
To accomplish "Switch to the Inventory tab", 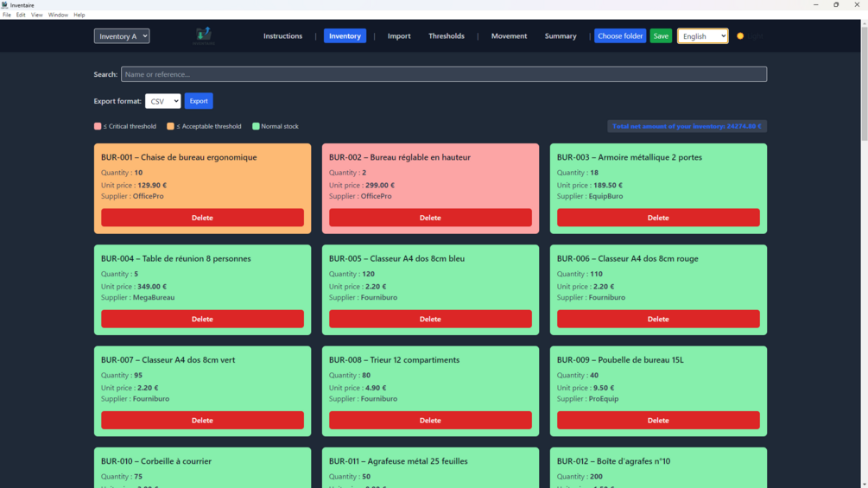I will (x=345, y=36).
